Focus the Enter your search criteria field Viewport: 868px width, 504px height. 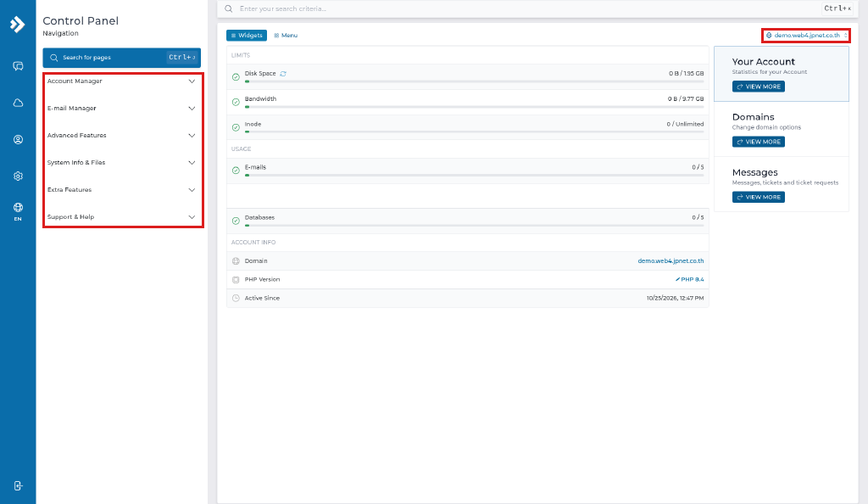(x=537, y=8)
